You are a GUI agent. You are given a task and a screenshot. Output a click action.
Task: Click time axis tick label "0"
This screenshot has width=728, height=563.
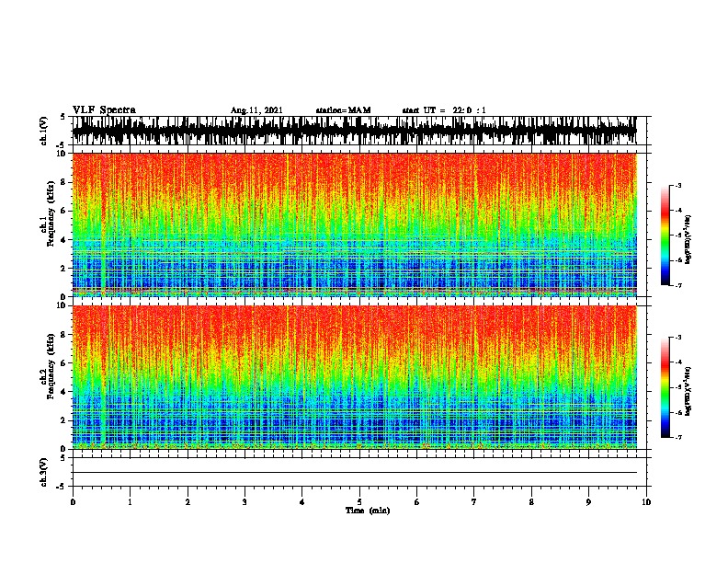[73, 502]
